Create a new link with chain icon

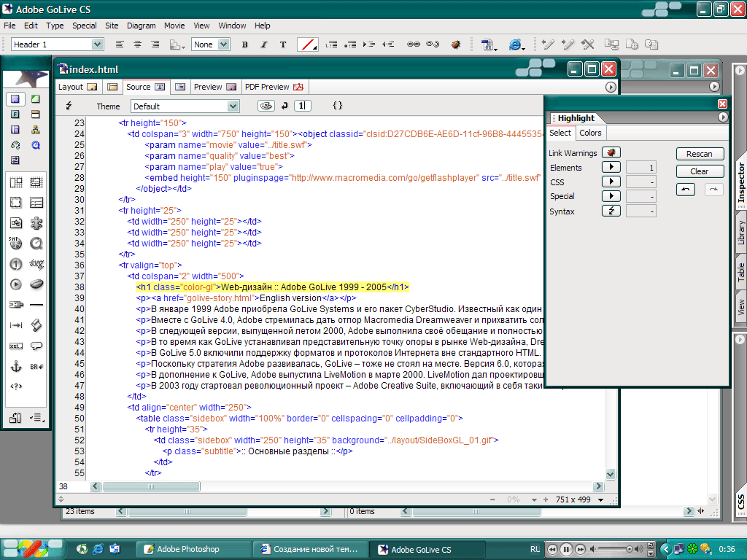click(x=414, y=44)
